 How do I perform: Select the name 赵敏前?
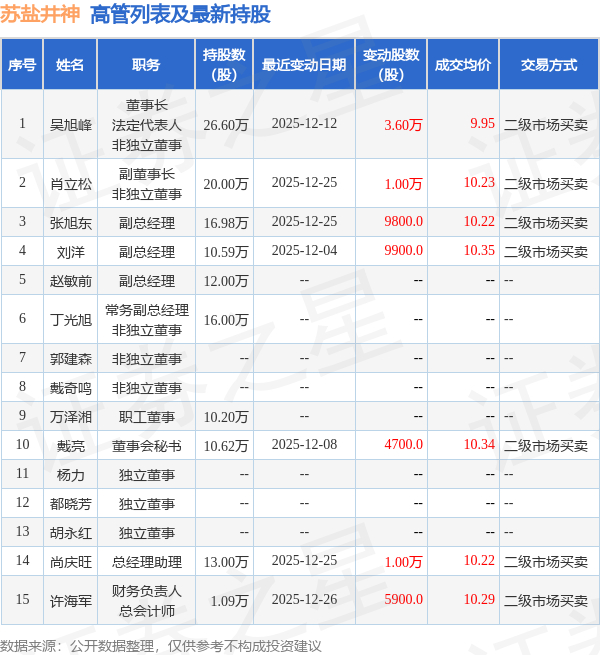point(71,281)
